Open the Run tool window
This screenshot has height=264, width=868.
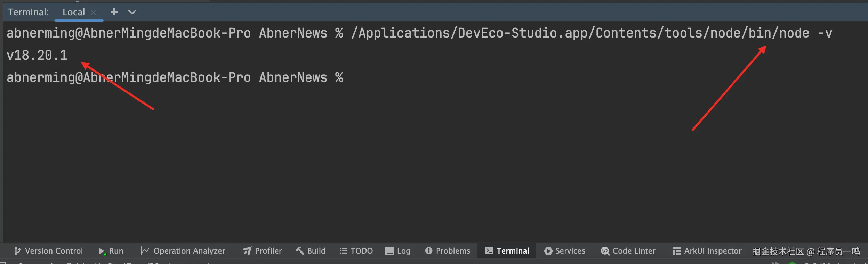click(111, 251)
